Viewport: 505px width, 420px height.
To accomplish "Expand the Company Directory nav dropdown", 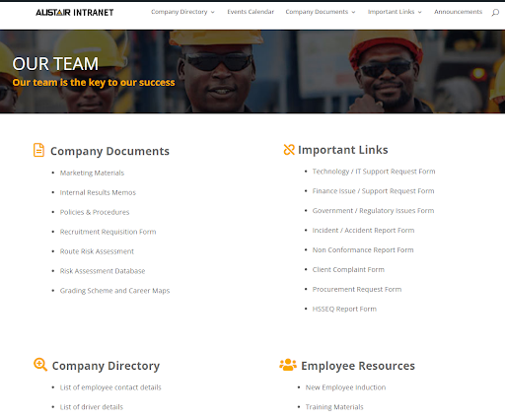I will 182,12.
